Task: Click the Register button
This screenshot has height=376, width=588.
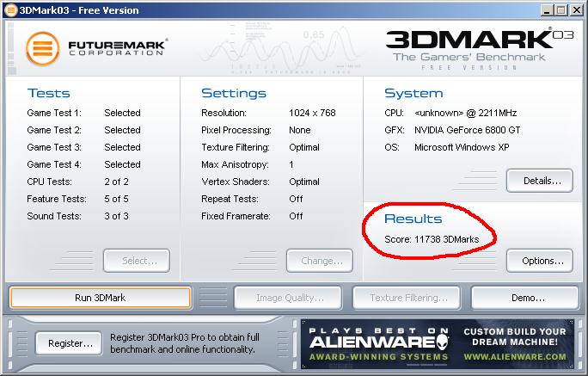Action: [70, 343]
